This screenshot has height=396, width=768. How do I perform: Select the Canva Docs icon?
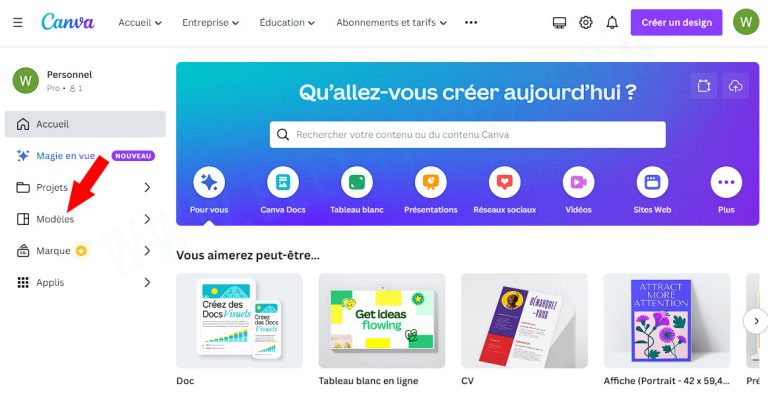coord(283,182)
